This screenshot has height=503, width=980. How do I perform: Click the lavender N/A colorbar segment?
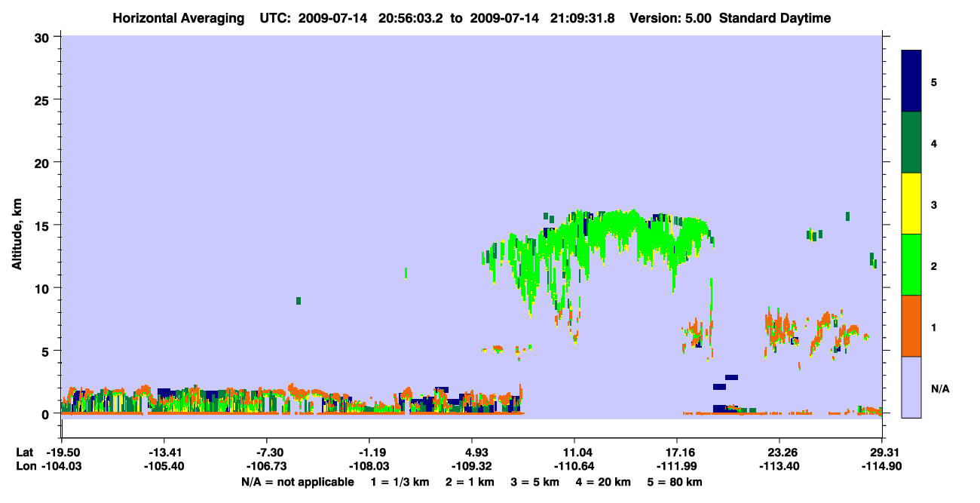click(911, 387)
